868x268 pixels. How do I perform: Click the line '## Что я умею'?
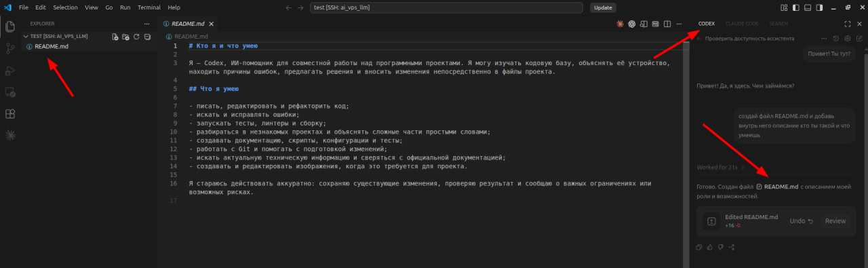click(x=214, y=89)
